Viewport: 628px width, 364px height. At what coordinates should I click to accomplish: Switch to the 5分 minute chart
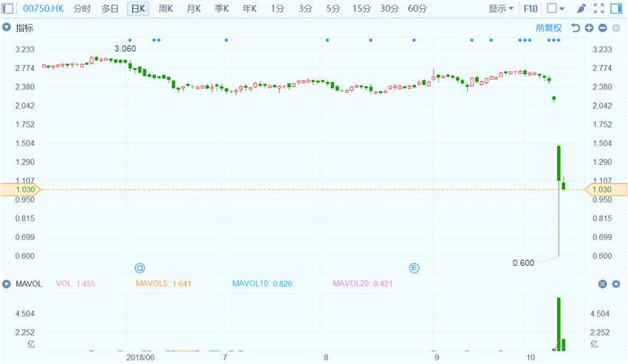tap(332, 8)
